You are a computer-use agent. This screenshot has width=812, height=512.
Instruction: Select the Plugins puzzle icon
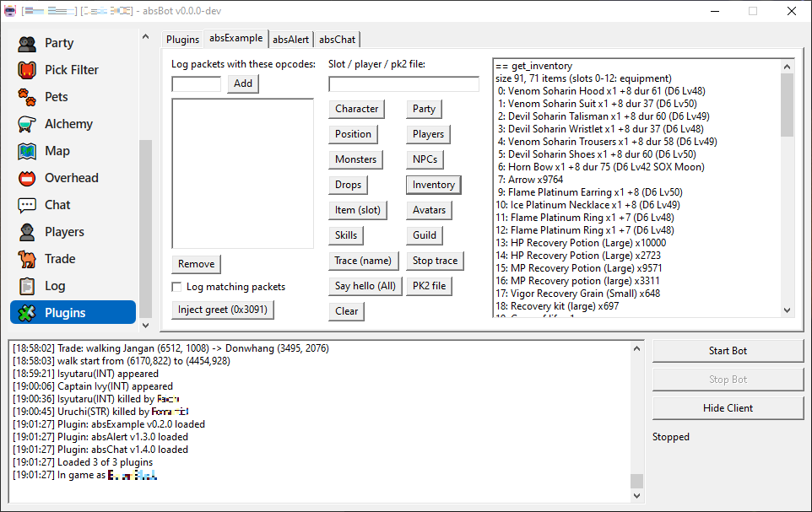pyautogui.click(x=27, y=313)
